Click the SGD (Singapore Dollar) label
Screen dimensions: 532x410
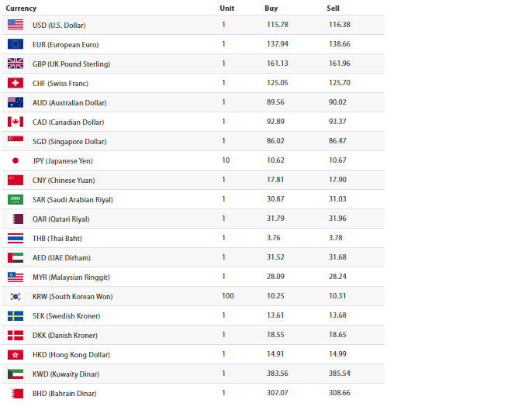(69, 141)
